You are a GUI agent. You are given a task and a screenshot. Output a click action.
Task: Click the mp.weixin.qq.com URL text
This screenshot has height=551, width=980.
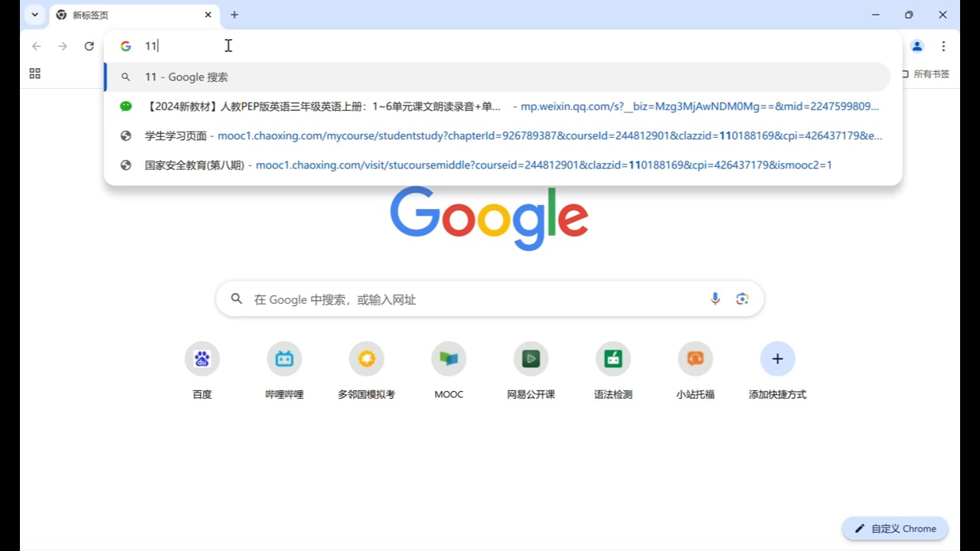coord(700,106)
